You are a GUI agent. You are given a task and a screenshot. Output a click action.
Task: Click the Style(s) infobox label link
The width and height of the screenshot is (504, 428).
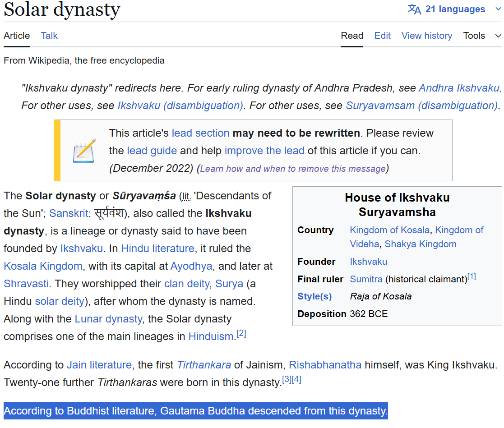pyautogui.click(x=314, y=296)
